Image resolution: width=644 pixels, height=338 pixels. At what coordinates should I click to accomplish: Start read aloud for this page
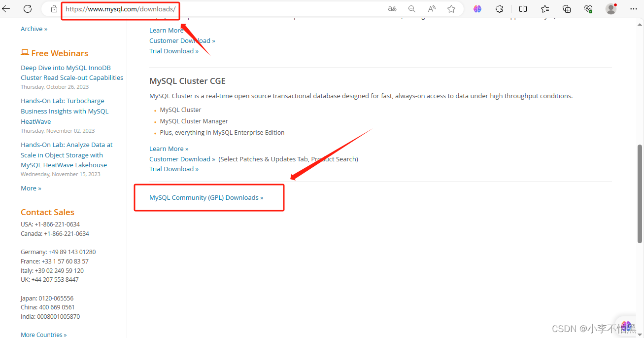tap(431, 8)
